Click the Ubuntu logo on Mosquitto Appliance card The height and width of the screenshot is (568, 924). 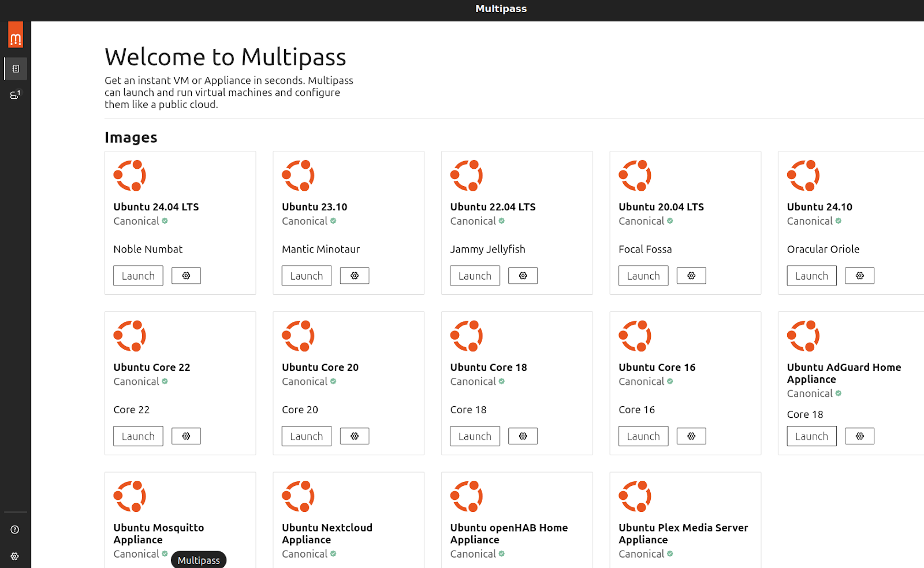click(x=129, y=496)
